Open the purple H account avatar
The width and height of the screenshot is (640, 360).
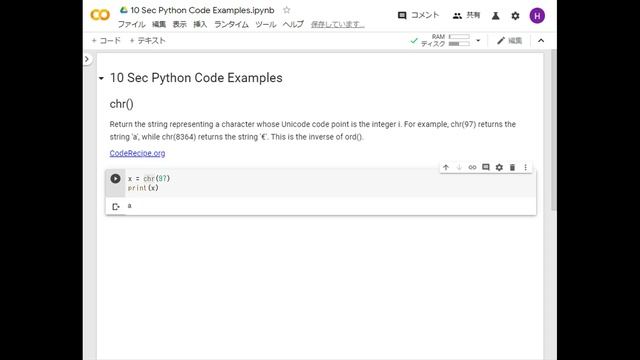point(537,16)
